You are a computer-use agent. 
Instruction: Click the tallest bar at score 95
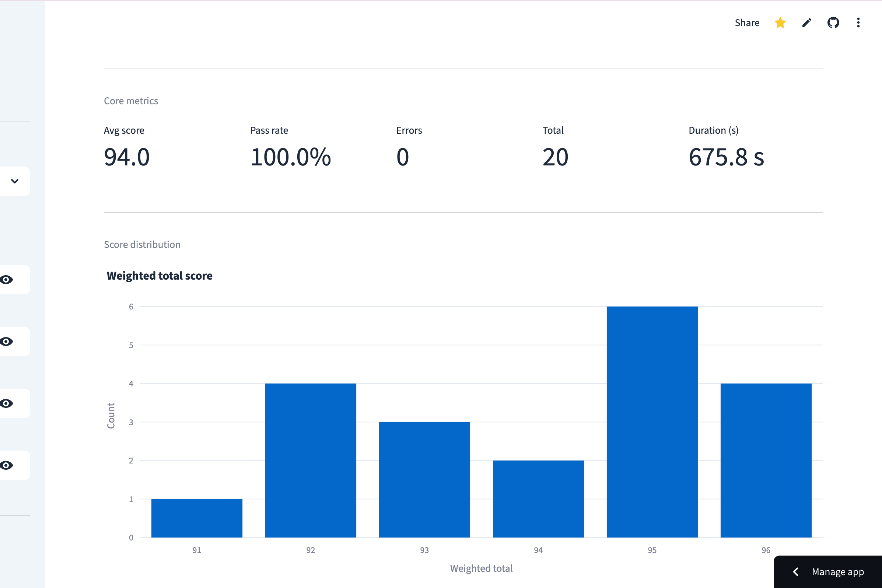652,422
